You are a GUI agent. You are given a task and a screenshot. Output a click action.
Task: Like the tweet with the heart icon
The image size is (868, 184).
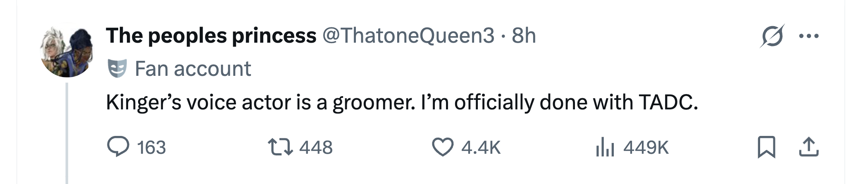coord(442,147)
